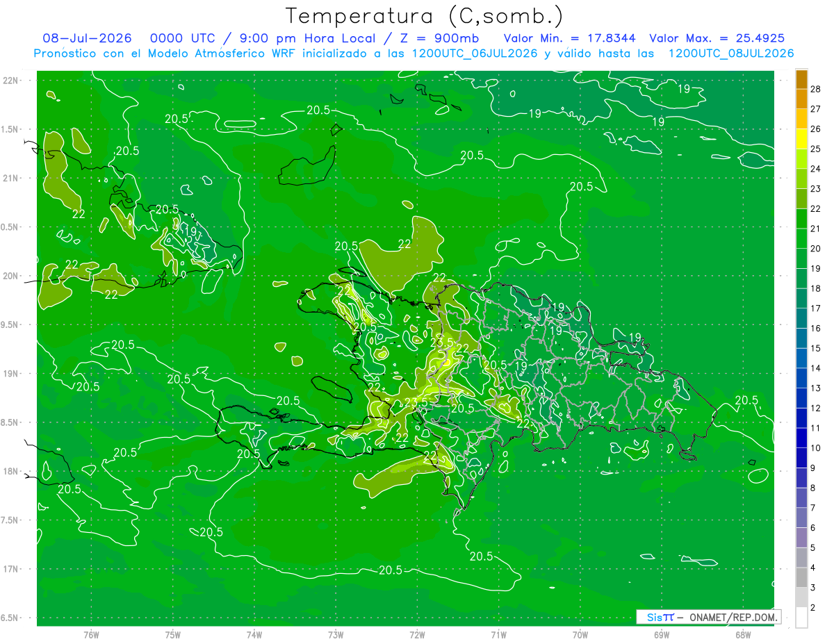Click the 'Valor Min. = 17.8344' value
This screenshot has width=834, height=644.
pyautogui.click(x=571, y=38)
